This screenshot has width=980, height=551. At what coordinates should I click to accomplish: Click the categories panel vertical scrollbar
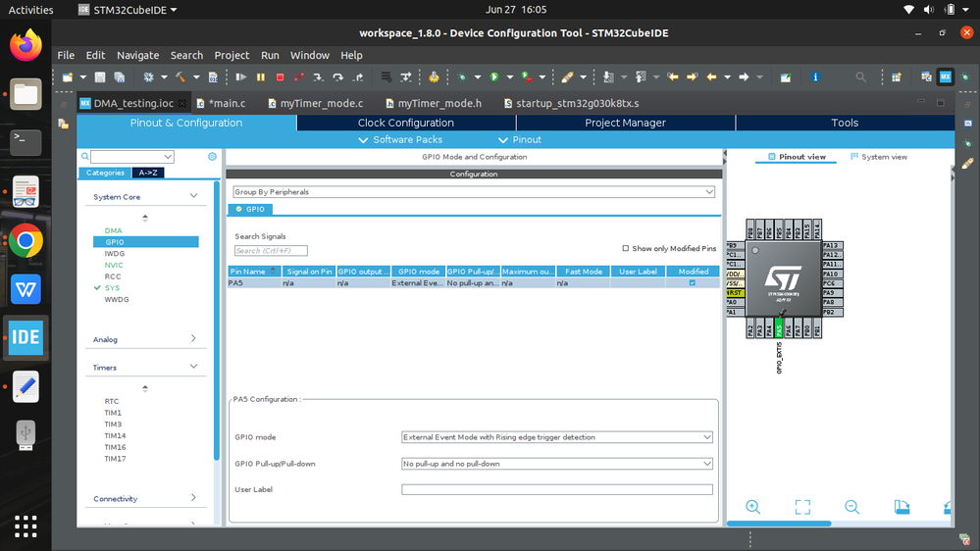click(x=217, y=321)
